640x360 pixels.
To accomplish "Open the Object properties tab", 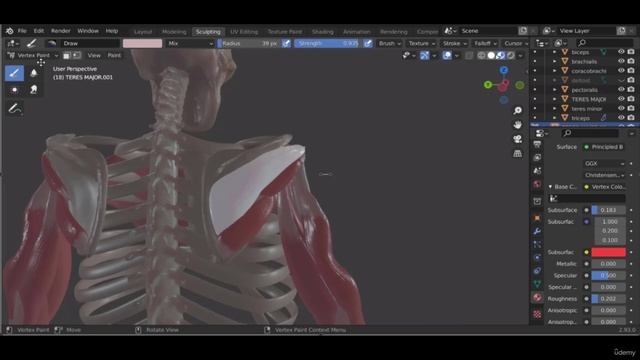I will [x=537, y=218].
